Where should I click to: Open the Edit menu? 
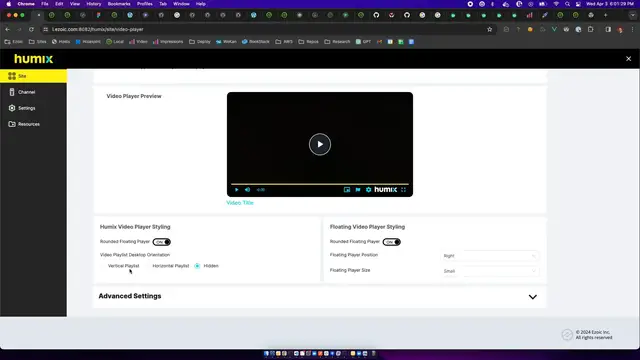click(x=59, y=4)
